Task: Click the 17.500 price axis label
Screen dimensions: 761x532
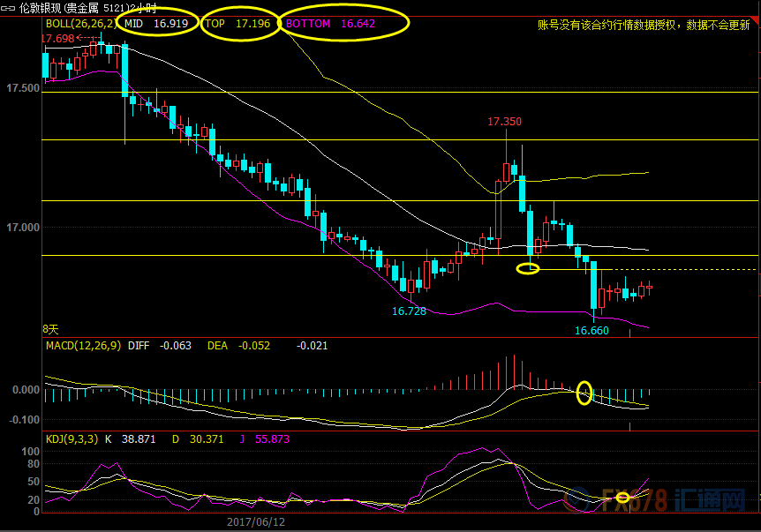Action: pos(23,88)
